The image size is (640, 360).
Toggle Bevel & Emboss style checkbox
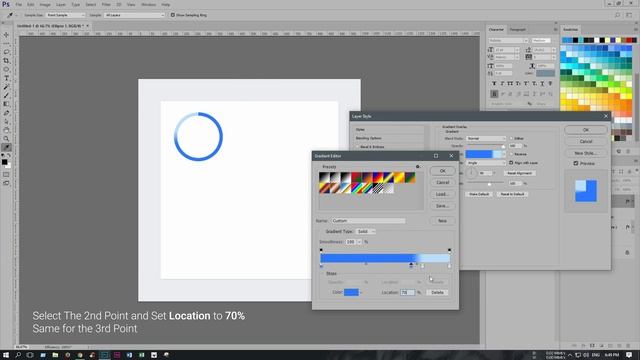[x=358, y=147]
